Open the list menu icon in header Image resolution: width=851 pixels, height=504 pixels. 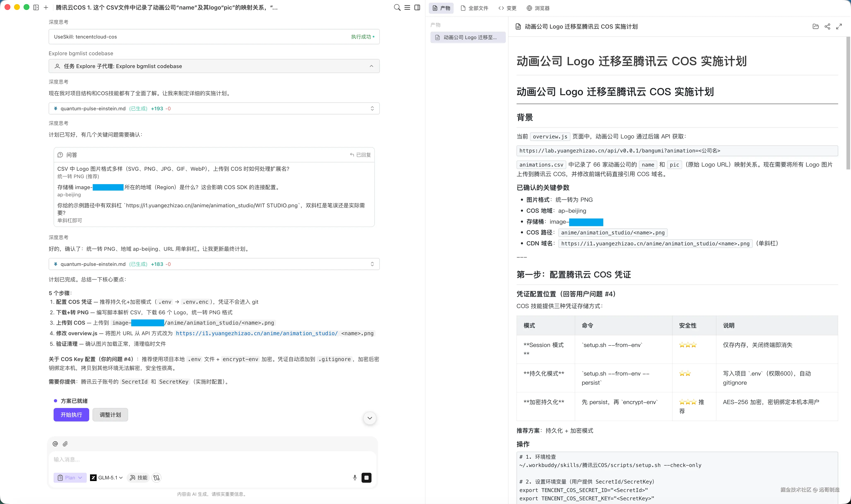407,7
